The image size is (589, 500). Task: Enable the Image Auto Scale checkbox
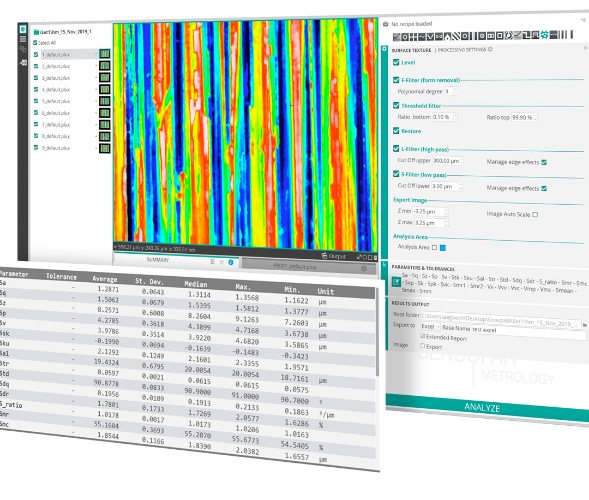tap(535, 215)
